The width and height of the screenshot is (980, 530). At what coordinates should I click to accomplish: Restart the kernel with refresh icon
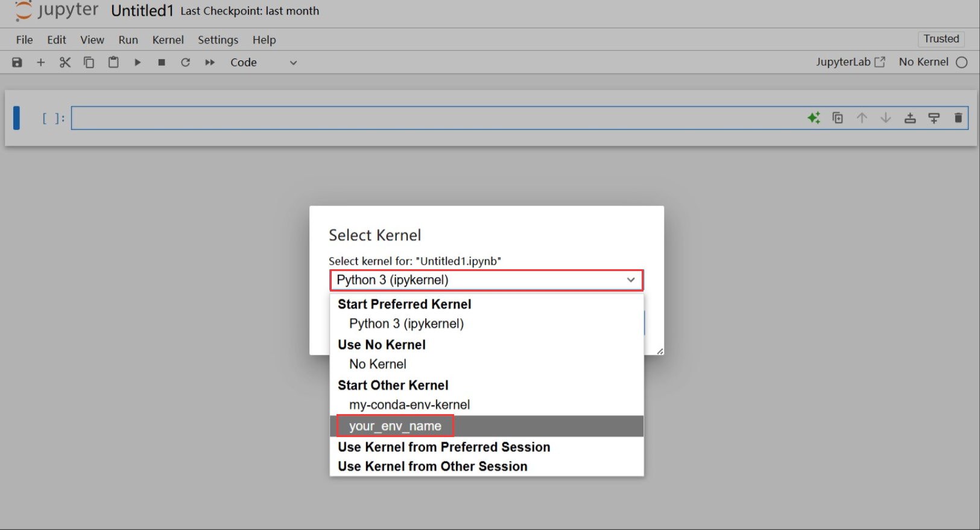coord(186,62)
